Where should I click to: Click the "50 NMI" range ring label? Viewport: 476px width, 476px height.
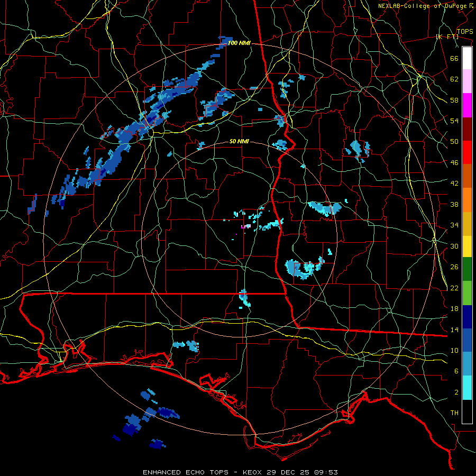pyautogui.click(x=239, y=141)
